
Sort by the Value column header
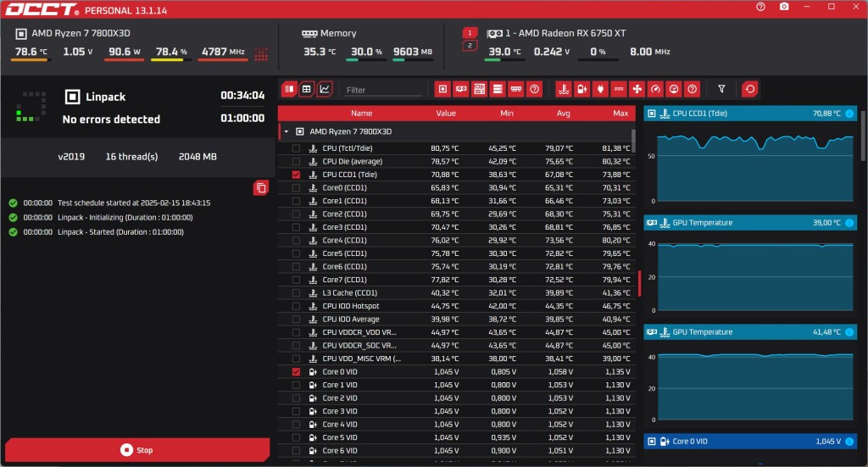(x=446, y=114)
